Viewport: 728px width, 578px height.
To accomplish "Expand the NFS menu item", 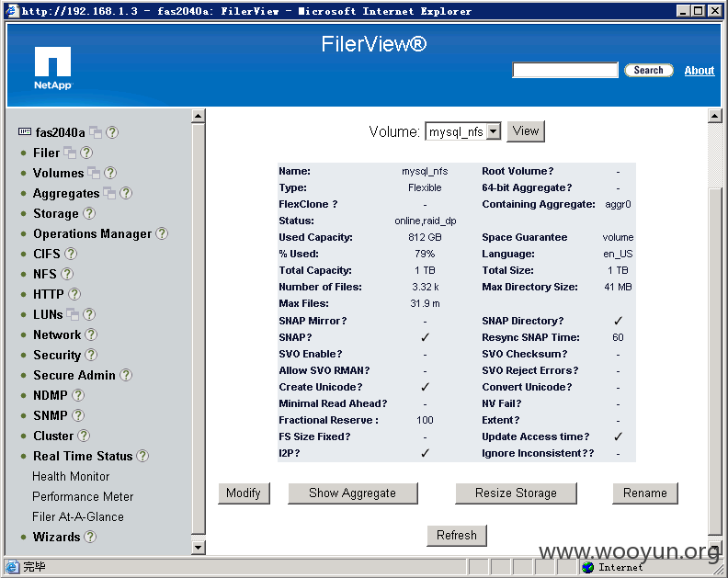I will (45, 274).
